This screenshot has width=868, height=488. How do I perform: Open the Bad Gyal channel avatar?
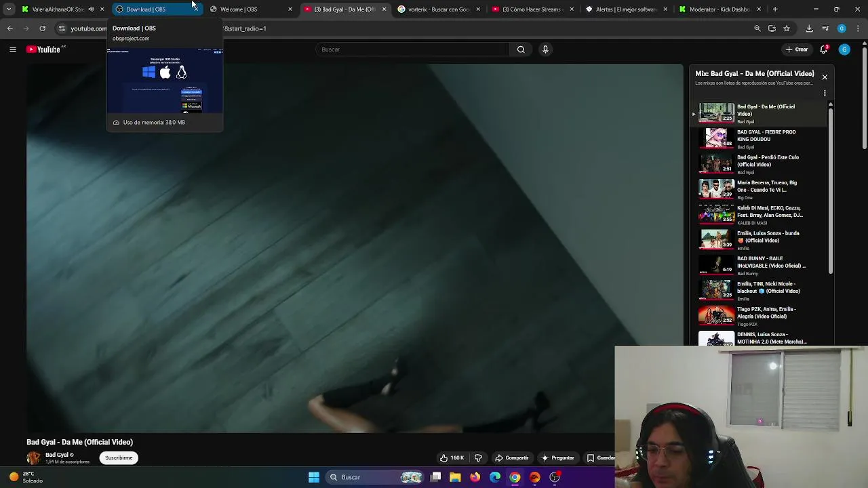point(33,458)
